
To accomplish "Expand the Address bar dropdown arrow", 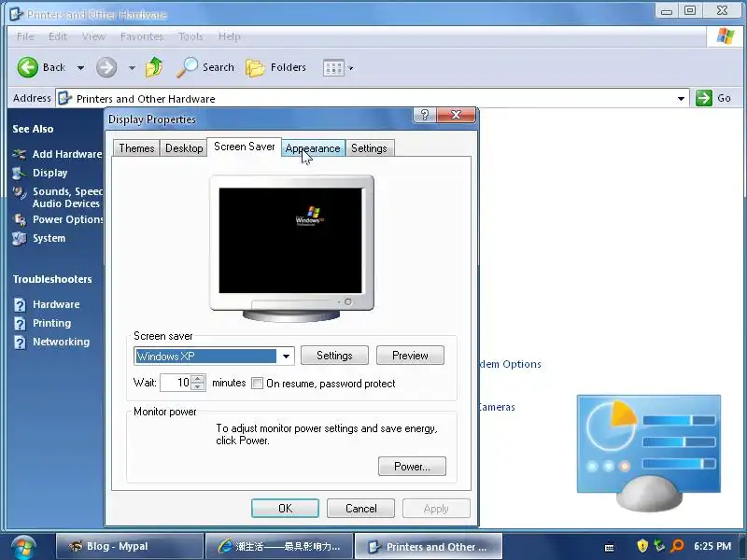I will pyautogui.click(x=682, y=99).
